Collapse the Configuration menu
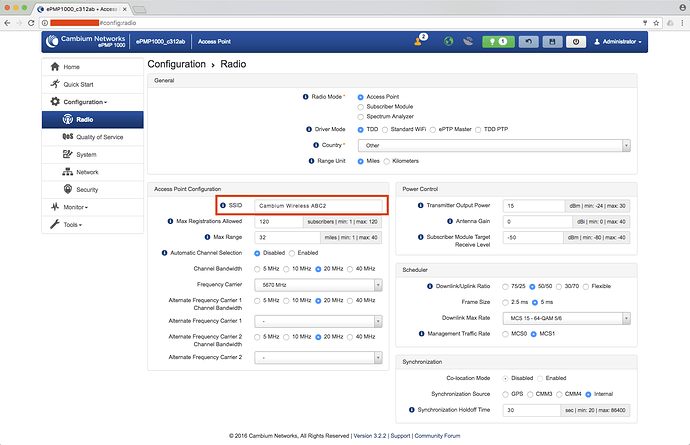The height and width of the screenshot is (445, 690). pos(93,102)
